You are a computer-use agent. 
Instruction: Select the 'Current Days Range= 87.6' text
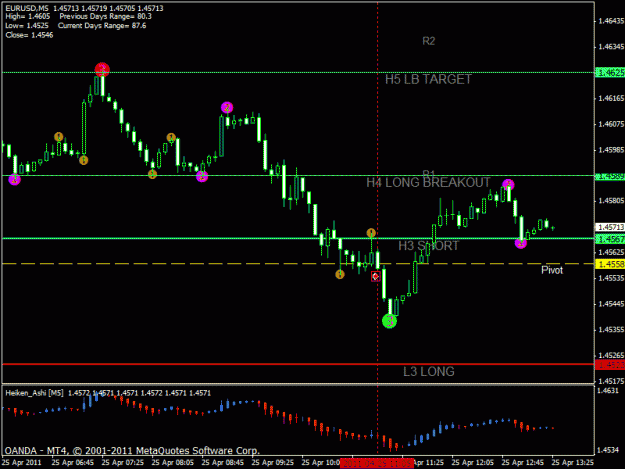click(x=102, y=26)
